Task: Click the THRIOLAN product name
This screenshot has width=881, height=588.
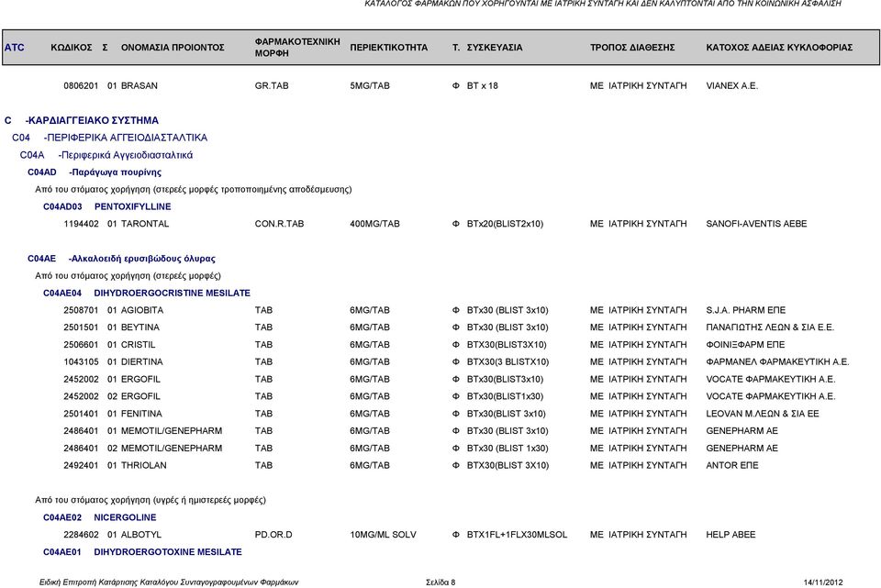Action: pos(144,465)
